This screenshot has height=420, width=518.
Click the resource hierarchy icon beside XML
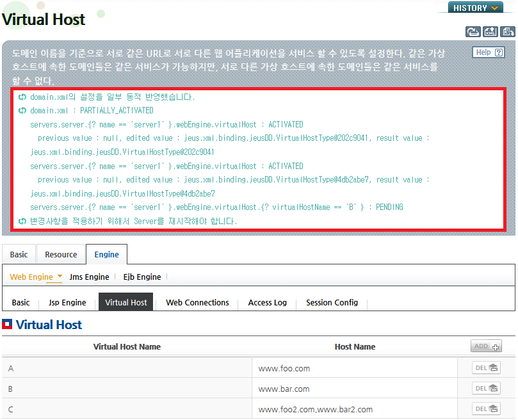[x=507, y=32]
